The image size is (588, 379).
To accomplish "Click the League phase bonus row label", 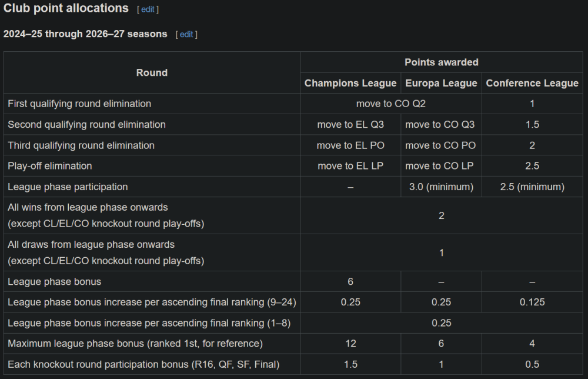I will click(55, 281).
